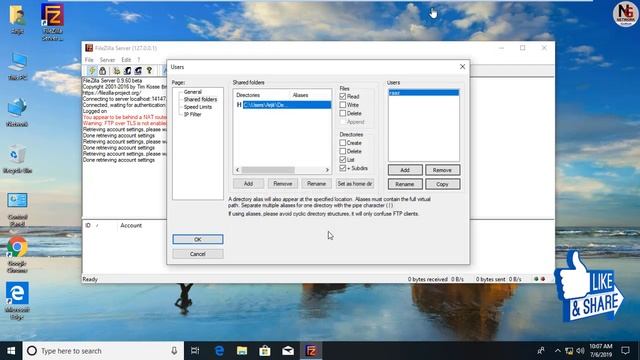Click the Account column header in main window
This screenshot has width=640, height=360.
pos(131,225)
